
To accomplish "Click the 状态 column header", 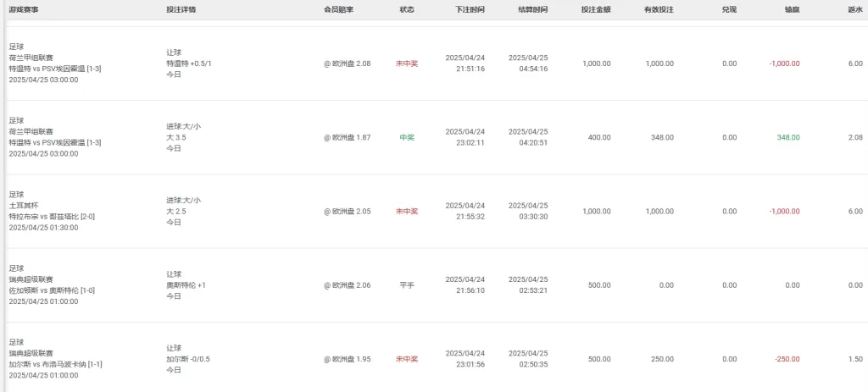I will click(407, 10).
